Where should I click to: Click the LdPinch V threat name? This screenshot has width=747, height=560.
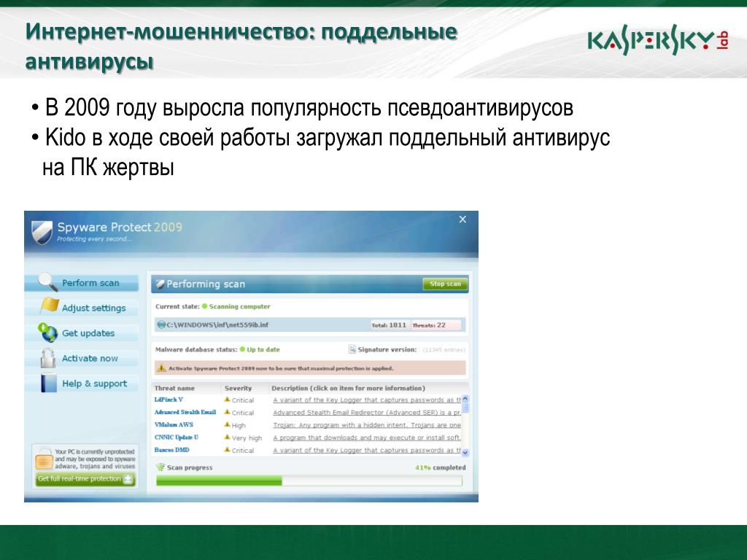pos(169,400)
